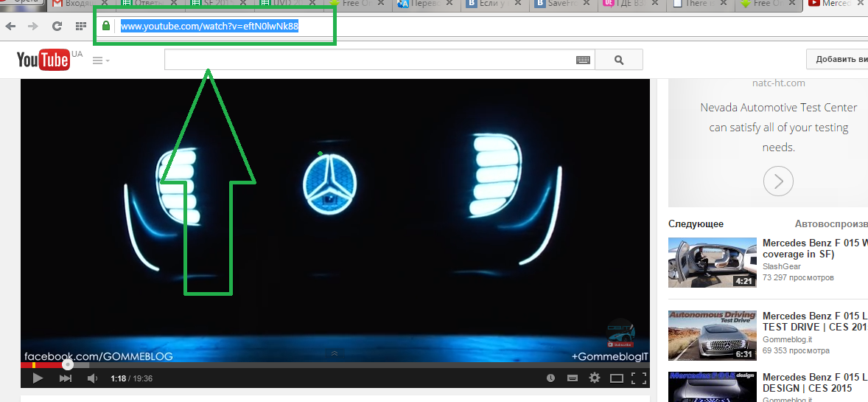The height and width of the screenshot is (402, 868).
Task: Open the YouTube guide menu dropdown
Action: [101, 60]
